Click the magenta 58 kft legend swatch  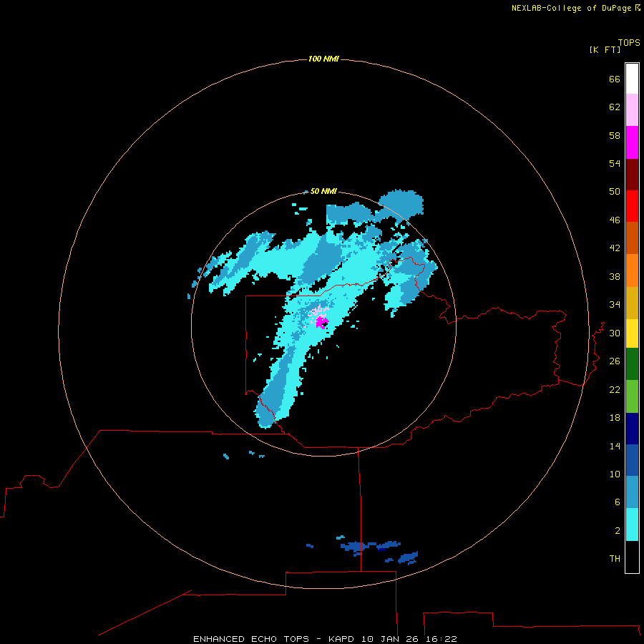(x=632, y=142)
